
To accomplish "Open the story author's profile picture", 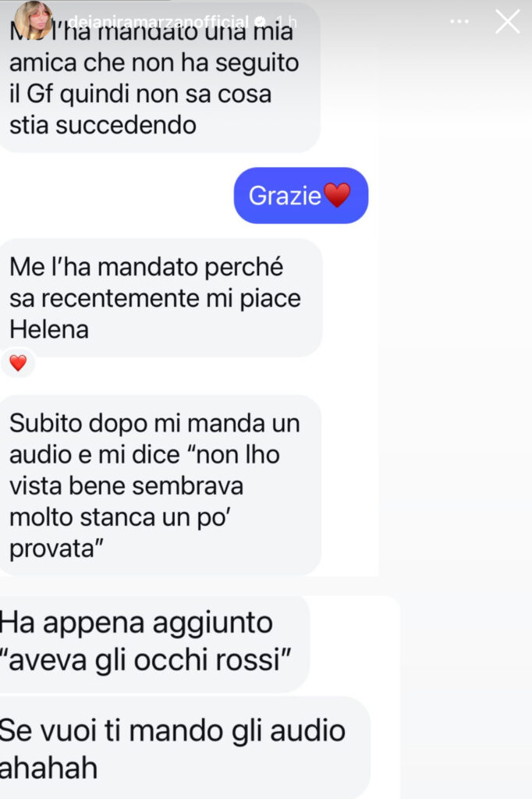I will [34, 21].
